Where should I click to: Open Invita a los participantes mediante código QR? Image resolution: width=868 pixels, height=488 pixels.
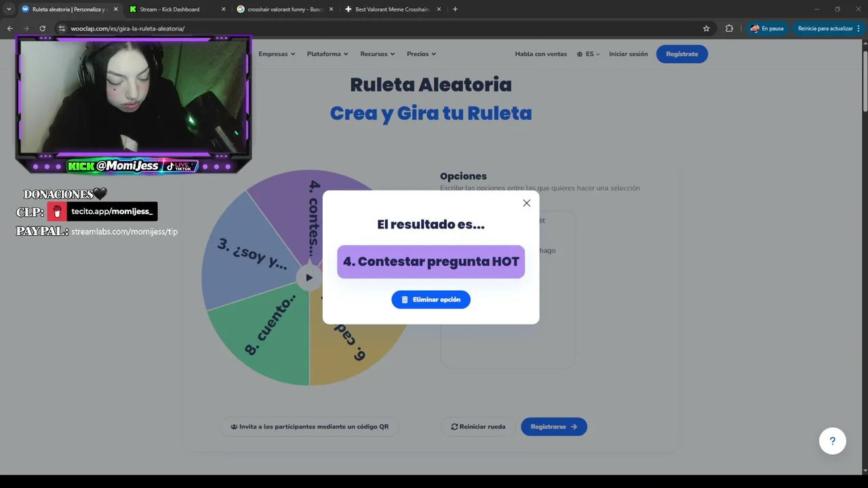(x=309, y=427)
